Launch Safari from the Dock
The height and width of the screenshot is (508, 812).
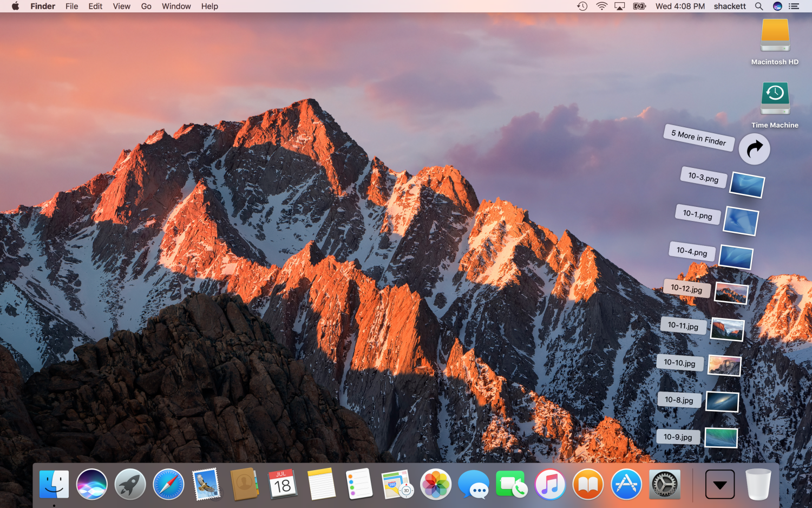click(x=168, y=484)
